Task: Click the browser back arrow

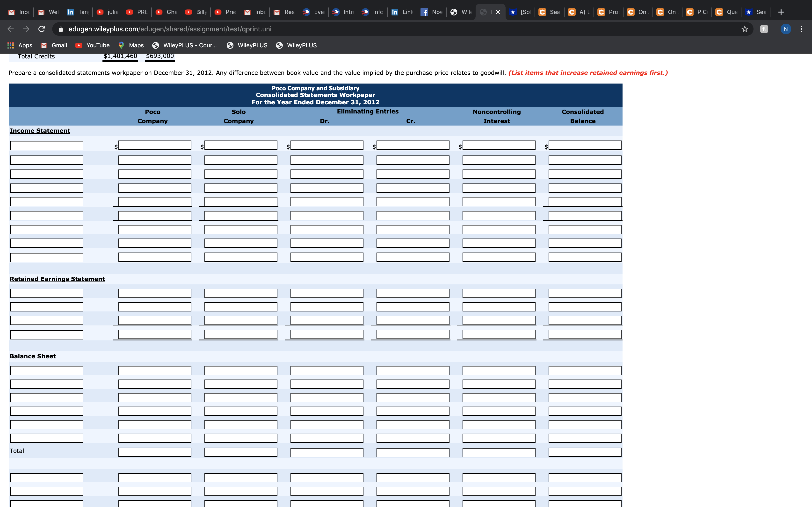Action: pos(11,29)
